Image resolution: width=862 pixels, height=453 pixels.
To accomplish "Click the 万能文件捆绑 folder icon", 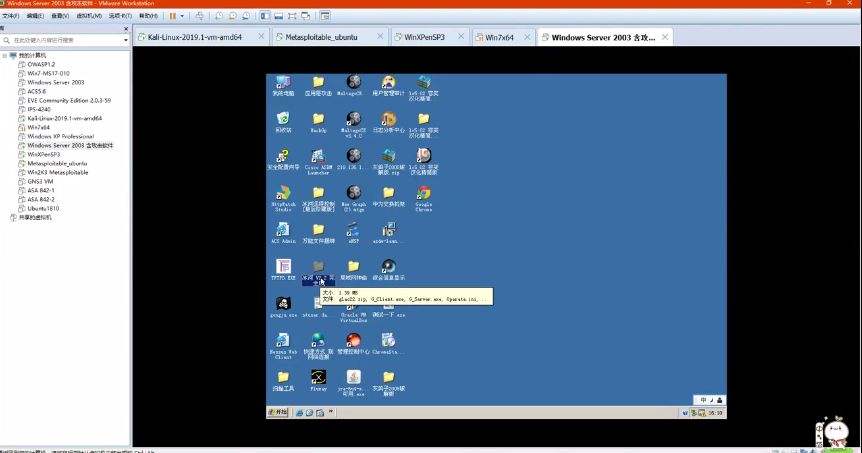I will (x=318, y=233).
